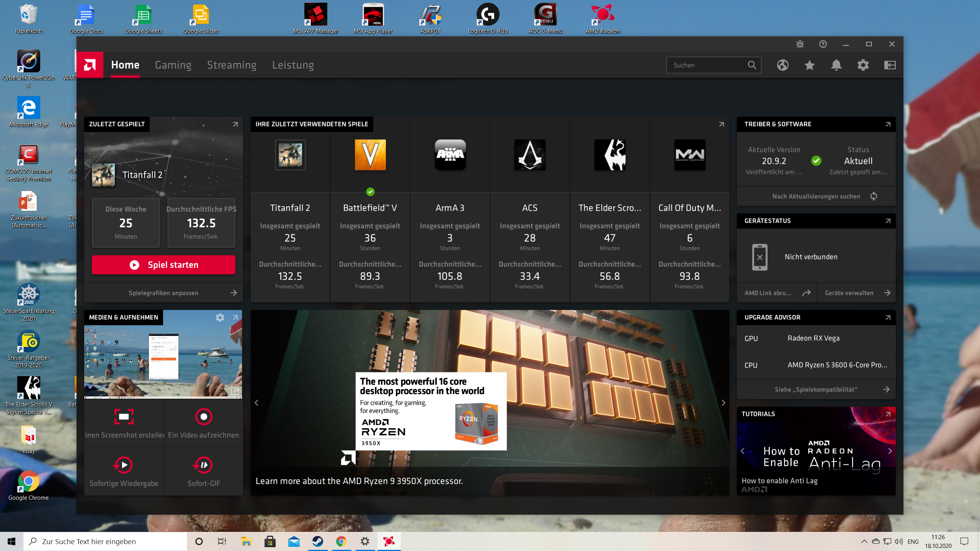Trigger Sofortige Wiedergabe instant replay
This screenshot has width=980, height=551.
124,465
